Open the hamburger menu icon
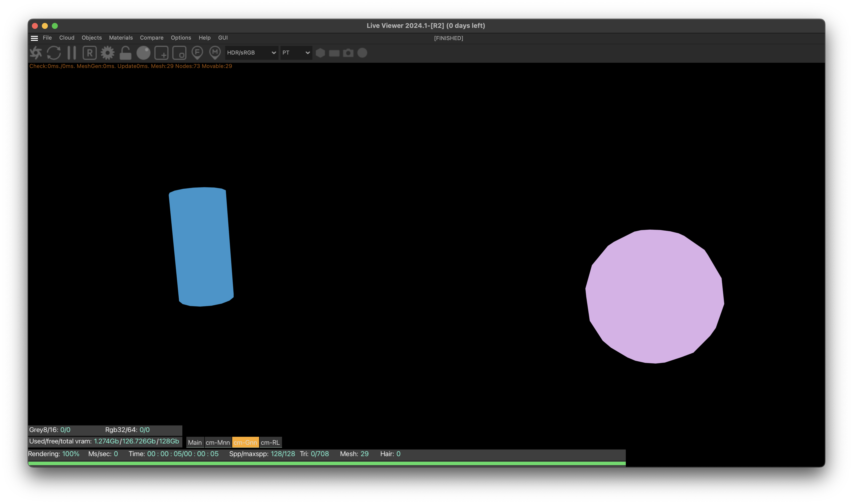The width and height of the screenshot is (853, 504). pyautogui.click(x=34, y=38)
